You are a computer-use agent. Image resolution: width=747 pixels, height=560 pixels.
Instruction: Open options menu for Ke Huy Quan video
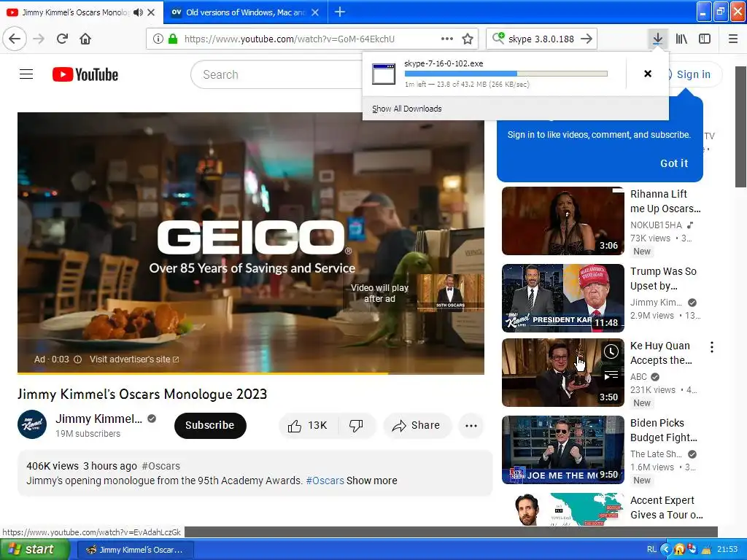(712, 347)
